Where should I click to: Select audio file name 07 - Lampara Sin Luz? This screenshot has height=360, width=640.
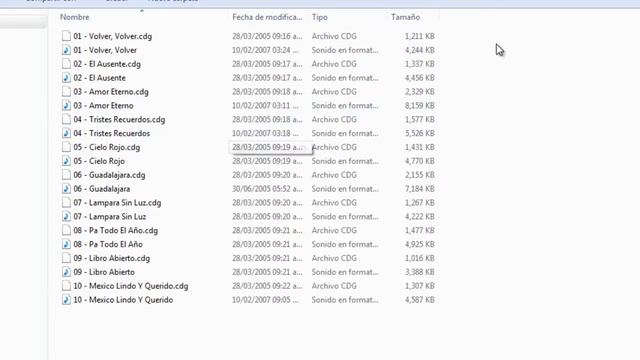point(109,217)
